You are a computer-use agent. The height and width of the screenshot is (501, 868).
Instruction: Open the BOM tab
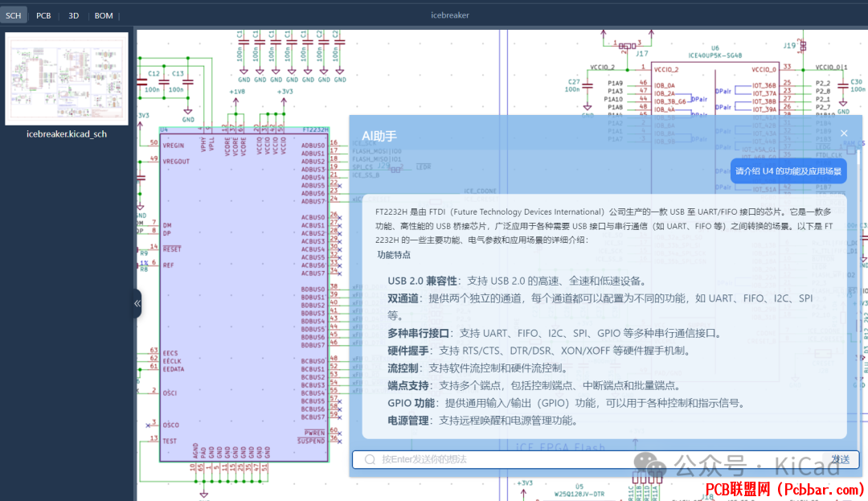pyautogui.click(x=104, y=15)
